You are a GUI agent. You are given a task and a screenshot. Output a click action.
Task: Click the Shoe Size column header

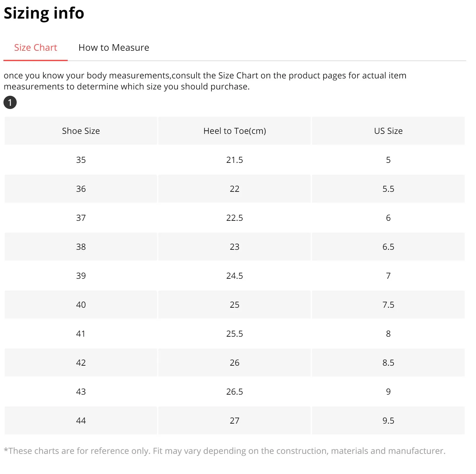(81, 131)
